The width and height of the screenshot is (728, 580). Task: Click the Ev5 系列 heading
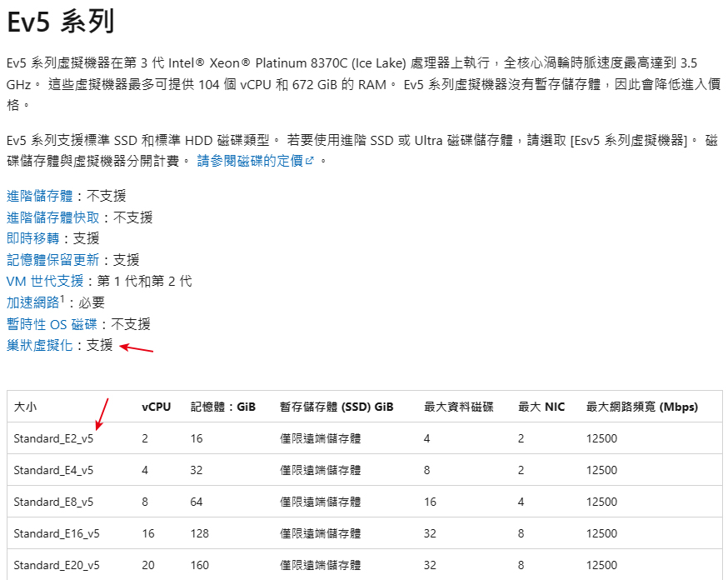click(x=60, y=22)
